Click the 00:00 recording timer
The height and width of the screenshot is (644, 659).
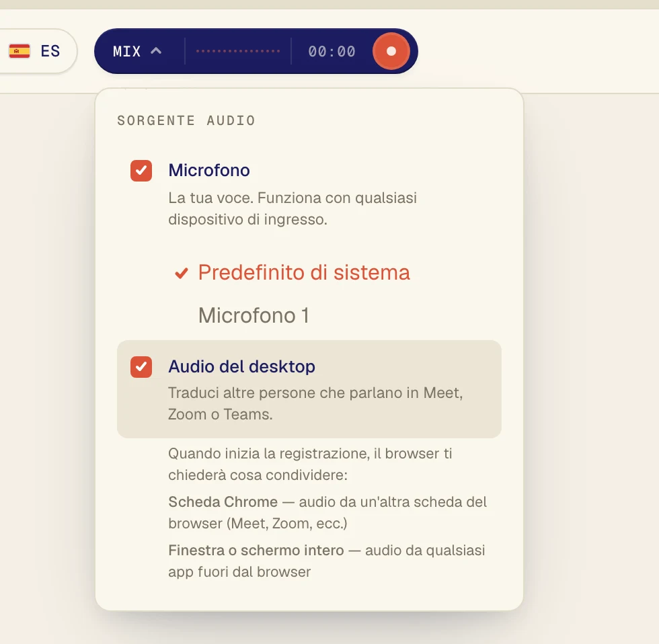coord(332,51)
